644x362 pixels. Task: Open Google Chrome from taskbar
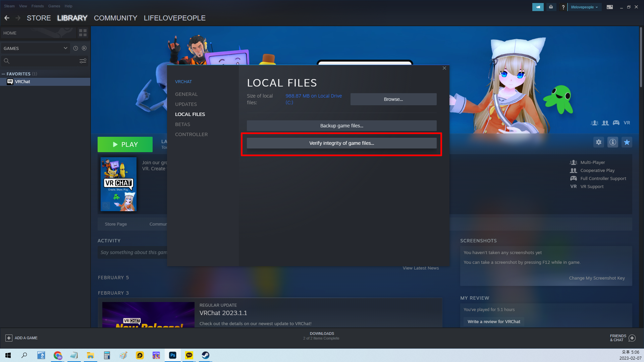point(58,355)
